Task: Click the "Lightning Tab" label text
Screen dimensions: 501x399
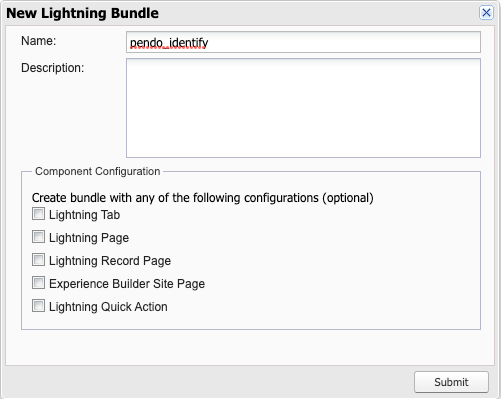Action: pos(84,215)
